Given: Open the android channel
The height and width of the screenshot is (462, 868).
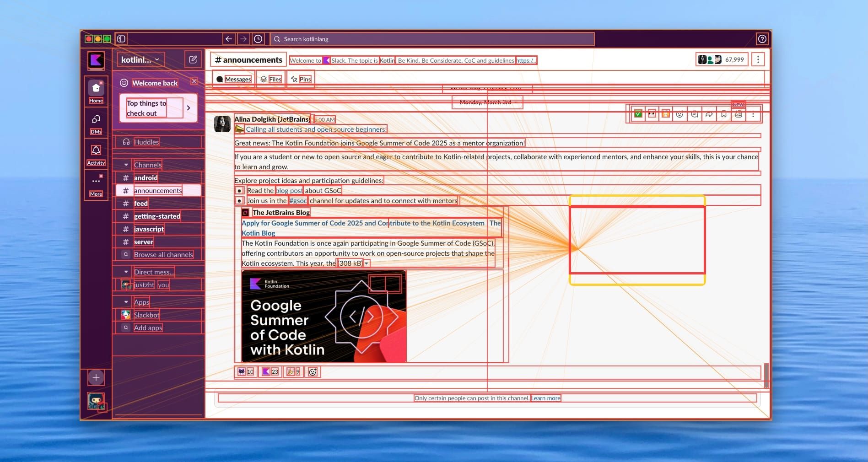Looking at the screenshot, I should pyautogui.click(x=158, y=177).
